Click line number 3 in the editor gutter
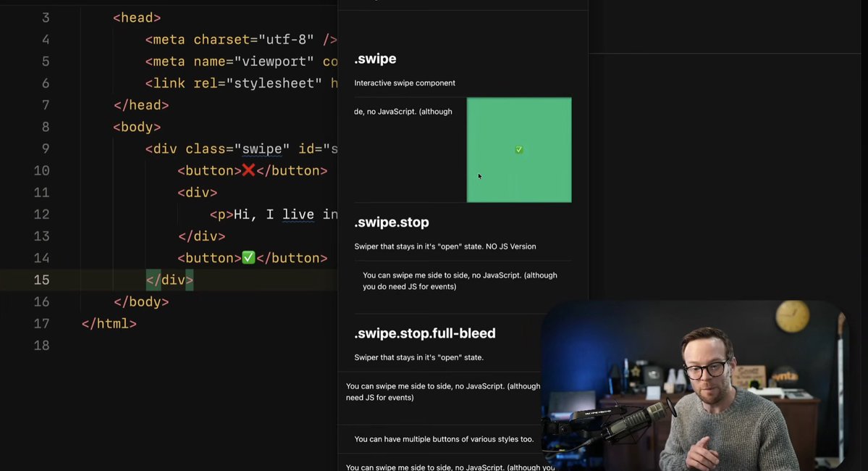The height and width of the screenshot is (471, 868). click(46, 17)
